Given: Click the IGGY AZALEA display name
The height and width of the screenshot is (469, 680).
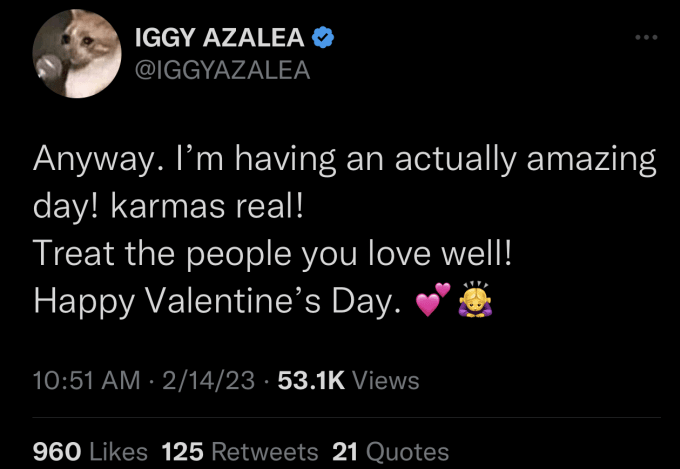Looking at the screenshot, I should click(219, 37).
